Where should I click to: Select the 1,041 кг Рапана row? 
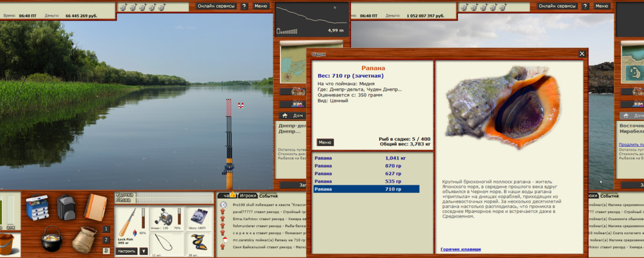(366, 158)
